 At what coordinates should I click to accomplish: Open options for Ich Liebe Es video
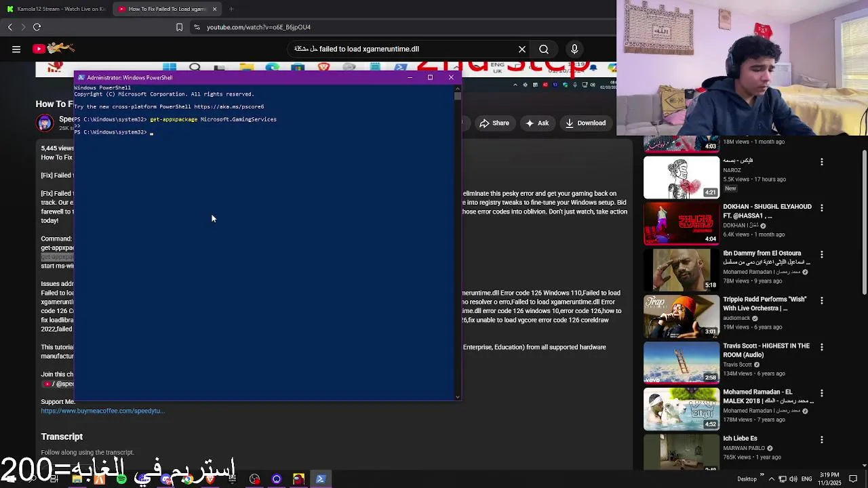pos(822,440)
